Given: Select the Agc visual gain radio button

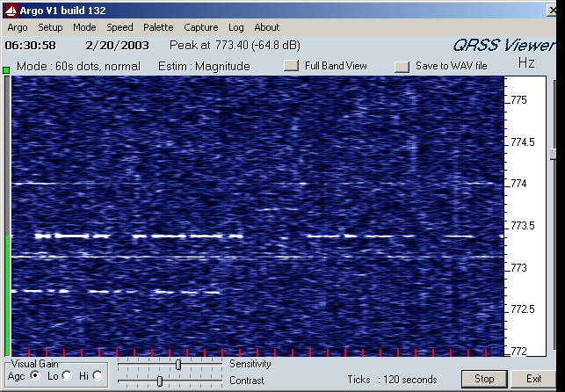Looking at the screenshot, I should pos(35,375).
